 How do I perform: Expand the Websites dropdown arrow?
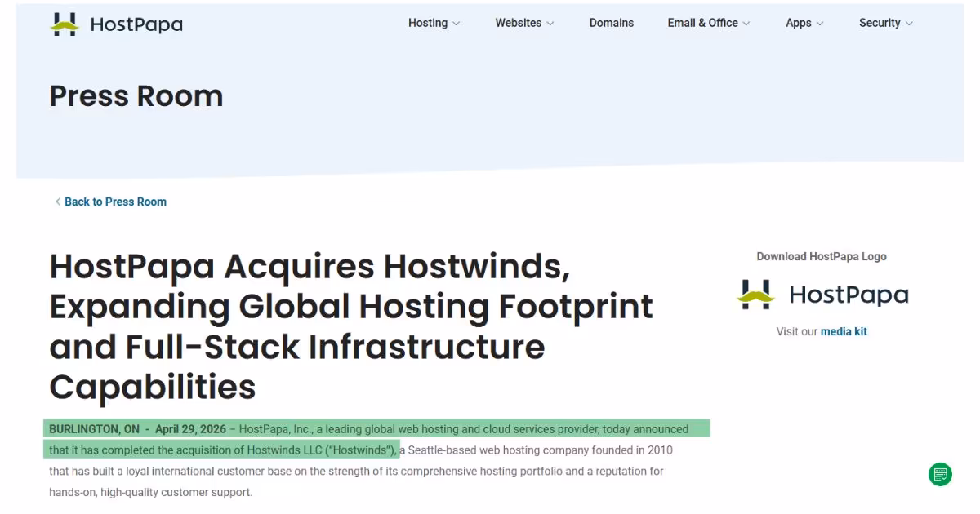point(550,24)
